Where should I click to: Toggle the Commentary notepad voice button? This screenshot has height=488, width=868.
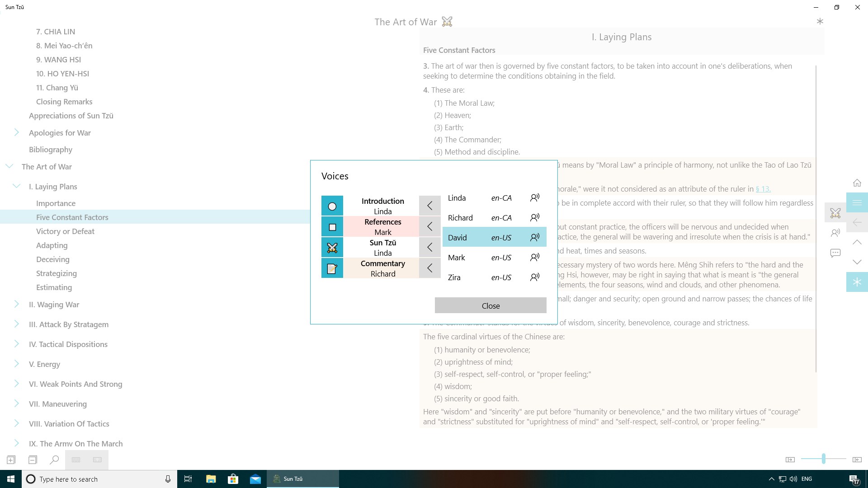coord(332,268)
